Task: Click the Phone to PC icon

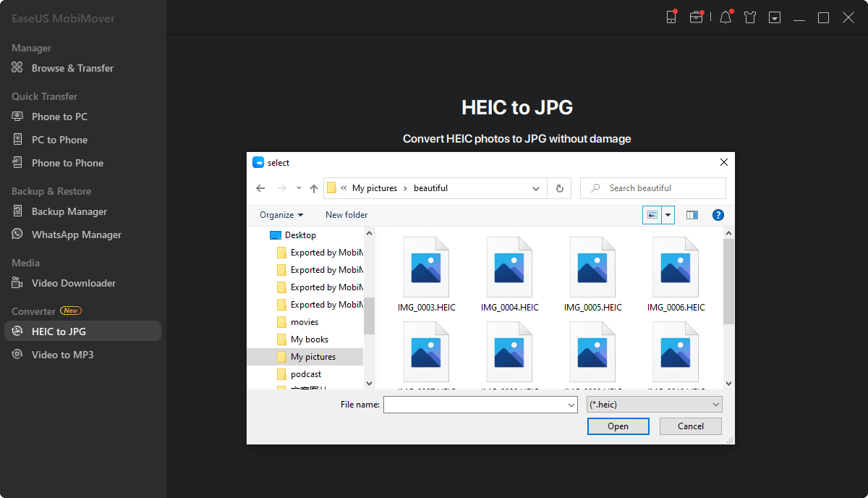Action: [17, 117]
